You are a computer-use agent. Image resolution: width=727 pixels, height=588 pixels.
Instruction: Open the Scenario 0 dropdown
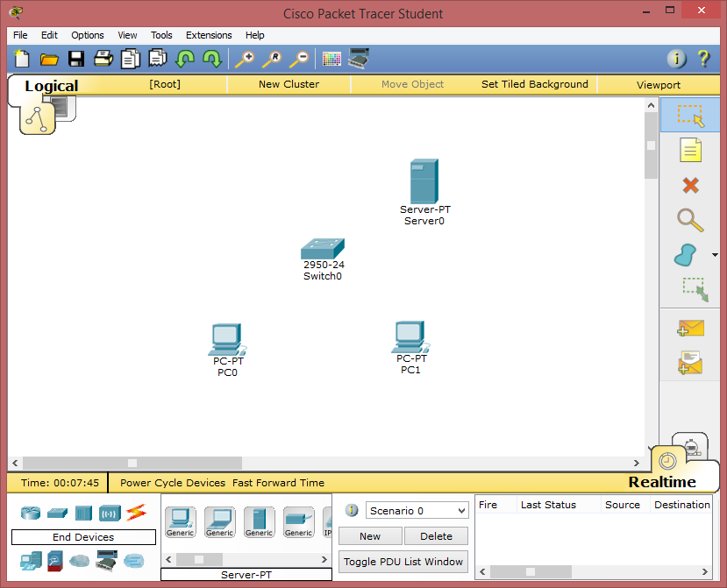click(417, 510)
